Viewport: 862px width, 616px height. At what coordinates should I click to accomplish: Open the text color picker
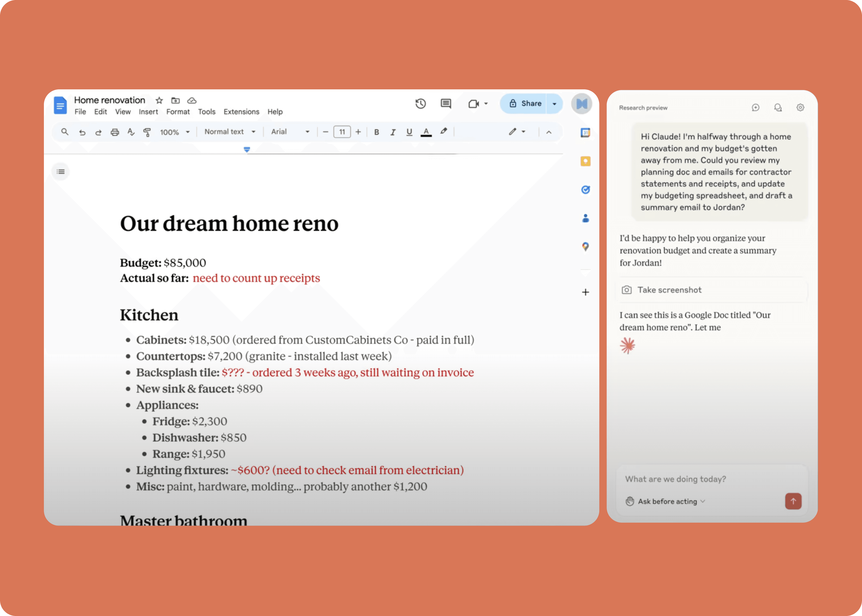(x=426, y=132)
